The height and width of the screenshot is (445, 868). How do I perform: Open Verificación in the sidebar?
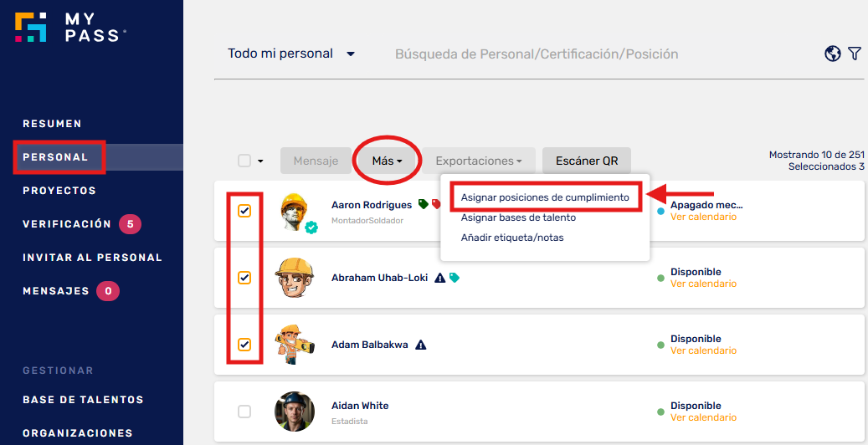tap(67, 224)
